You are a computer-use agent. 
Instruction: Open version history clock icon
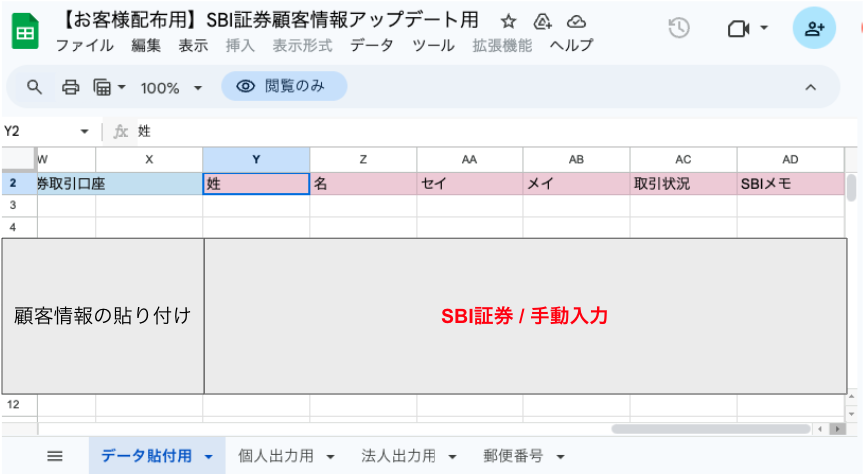pyautogui.click(x=678, y=28)
